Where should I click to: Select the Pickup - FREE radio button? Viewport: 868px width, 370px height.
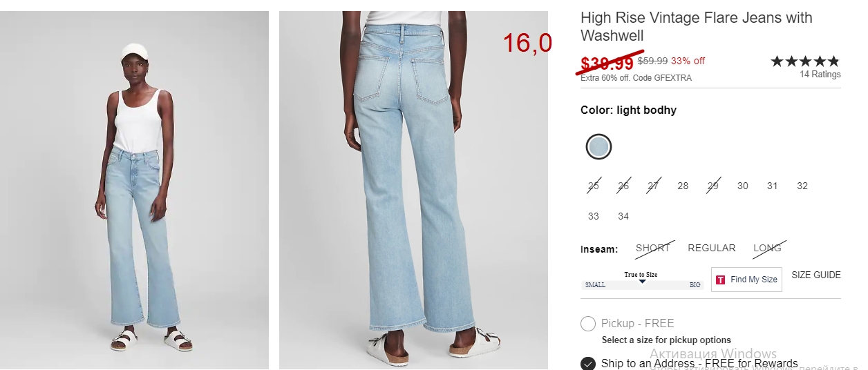[588, 324]
